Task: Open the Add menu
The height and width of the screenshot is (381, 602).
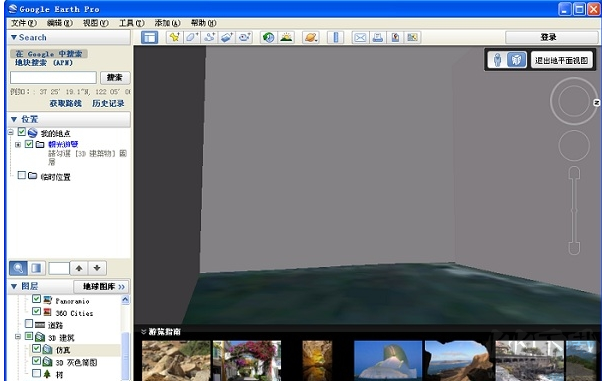Action: click(167, 23)
